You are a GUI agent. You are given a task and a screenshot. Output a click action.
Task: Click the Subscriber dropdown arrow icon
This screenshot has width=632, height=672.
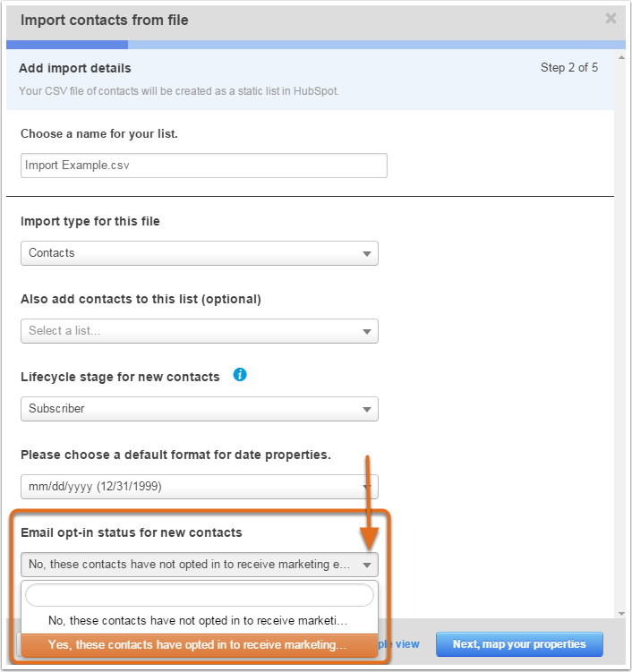(x=367, y=409)
